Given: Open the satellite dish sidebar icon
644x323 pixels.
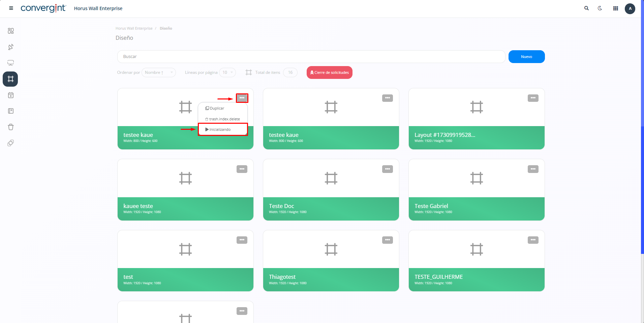Looking at the screenshot, I should point(11,47).
